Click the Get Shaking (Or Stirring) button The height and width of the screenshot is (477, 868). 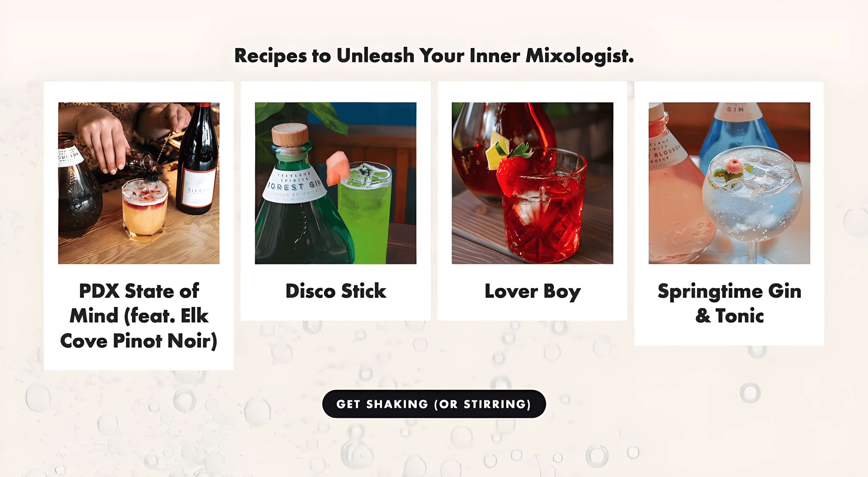click(x=434, y=404)
